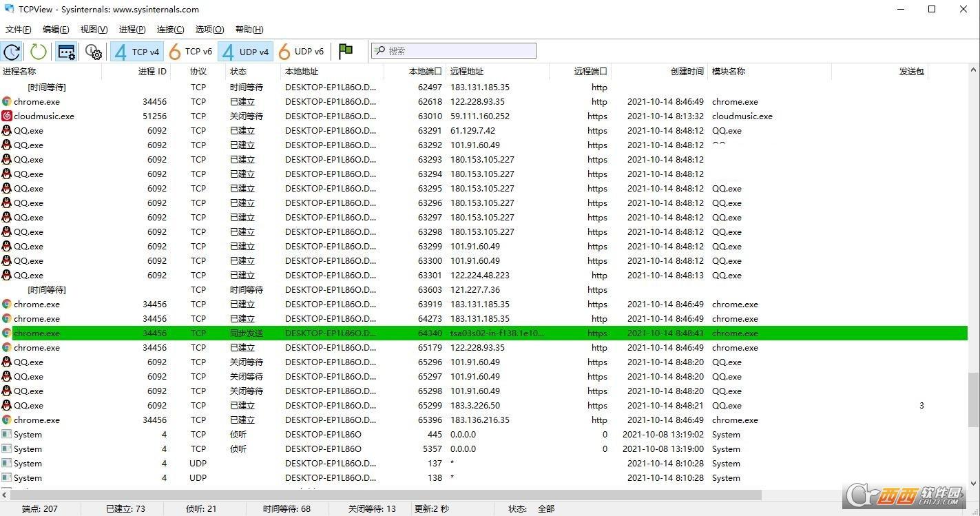Click chrome icon on port 62618 row
Screen dimensions: 980x516
7,101
